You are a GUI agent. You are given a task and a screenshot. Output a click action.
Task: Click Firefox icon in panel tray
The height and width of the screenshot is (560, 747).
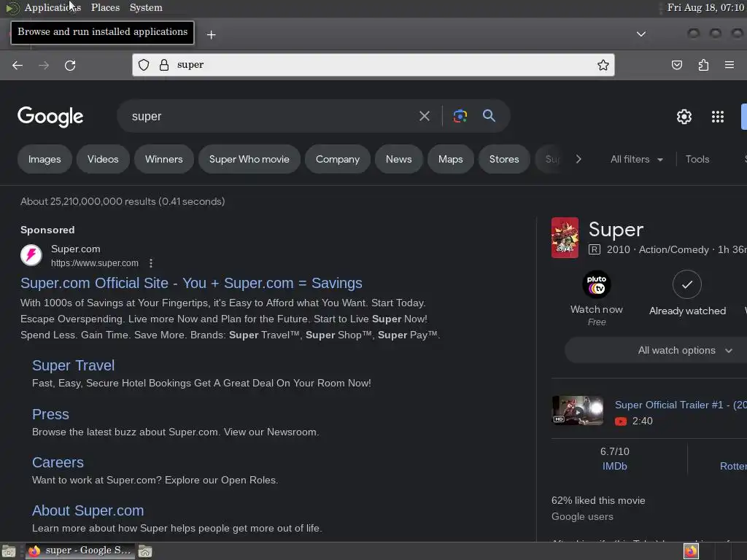[691, 551]
